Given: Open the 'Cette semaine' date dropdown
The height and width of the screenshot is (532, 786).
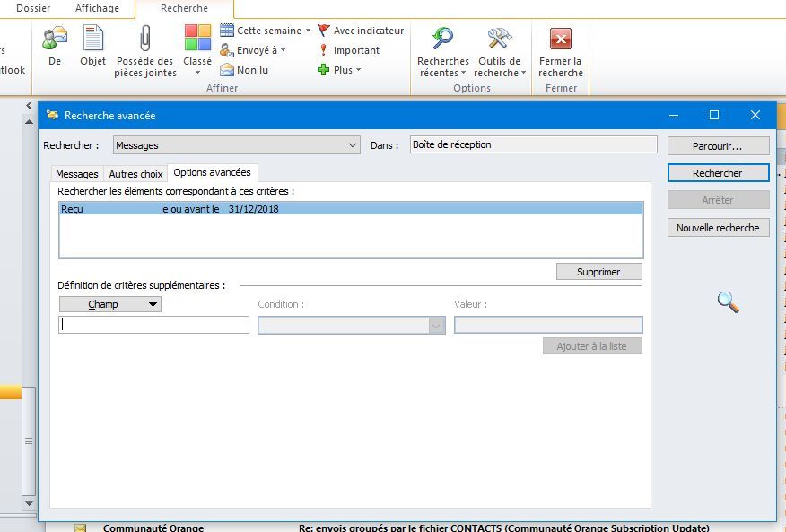Looking at the screenshot, I should coord(266,31).
